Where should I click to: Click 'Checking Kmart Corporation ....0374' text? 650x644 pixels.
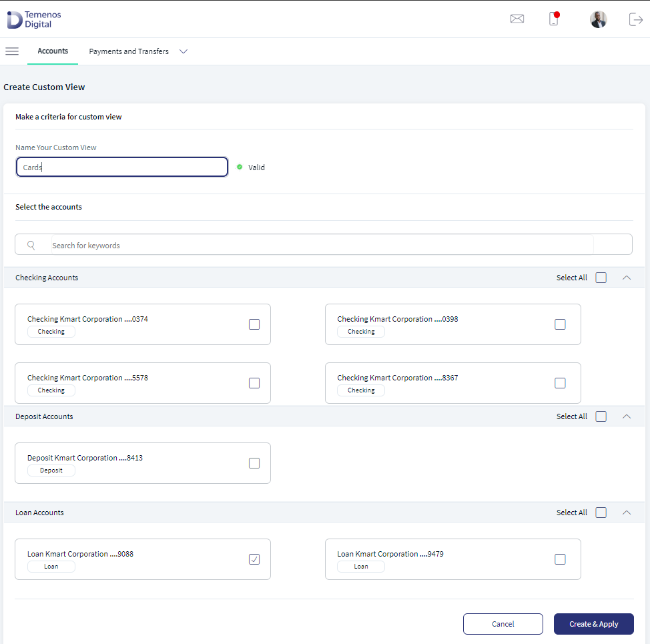tap(87, 319)
